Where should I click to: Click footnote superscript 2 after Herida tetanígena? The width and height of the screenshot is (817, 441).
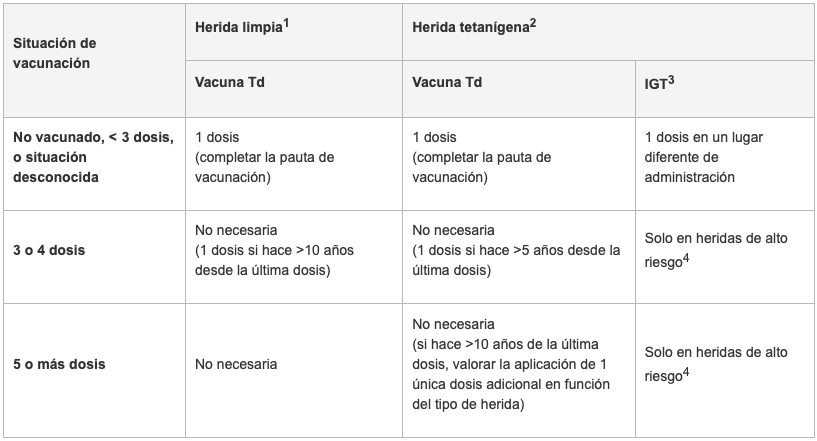(x=533, y=23)
